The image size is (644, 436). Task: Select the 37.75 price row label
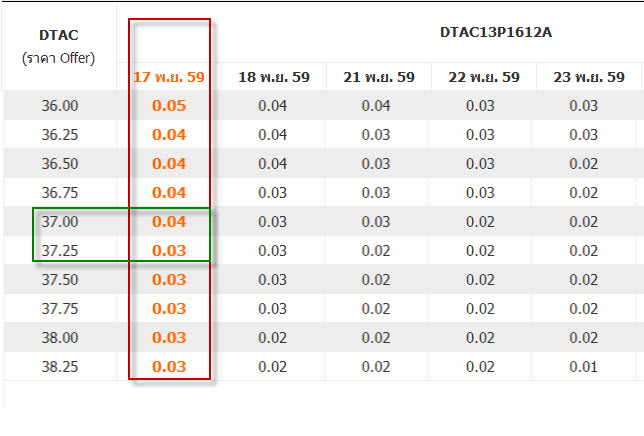click(x=60, y=309)
